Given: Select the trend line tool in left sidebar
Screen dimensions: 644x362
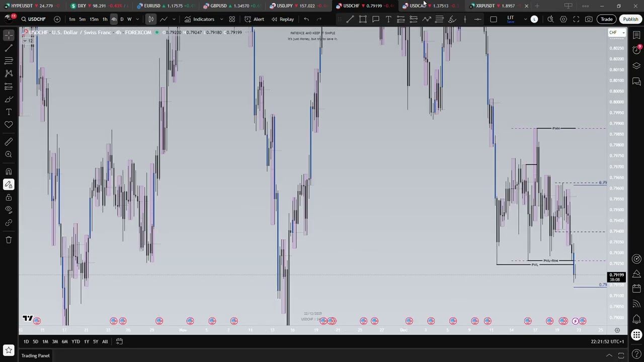Looking at the screenshot, I should 9,48.
